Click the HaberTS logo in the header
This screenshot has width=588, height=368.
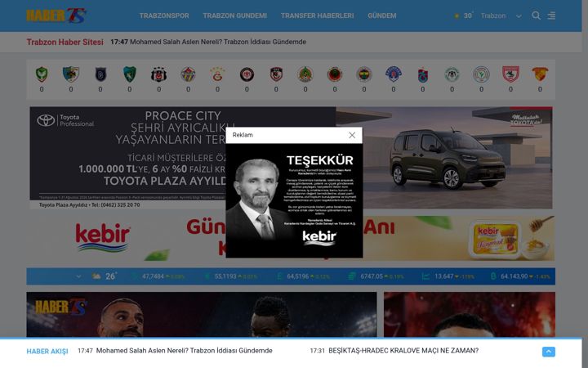pyautogui.click(x=56, y=16)
